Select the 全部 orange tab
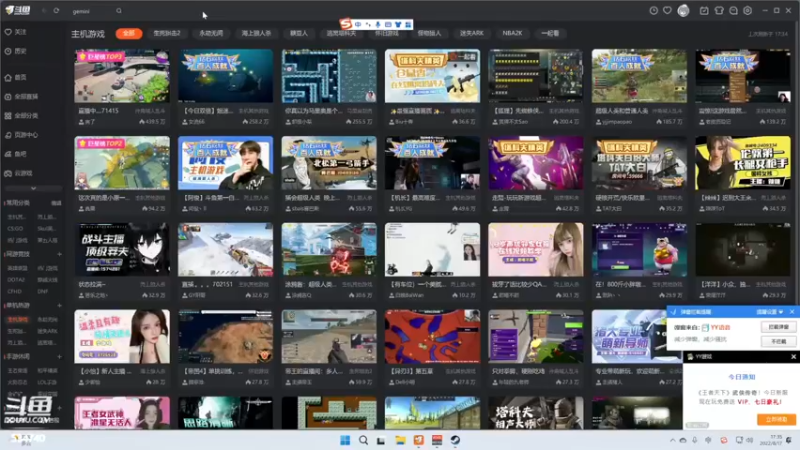This screenshot has width=800, height=450. click(x=129, y=34)
